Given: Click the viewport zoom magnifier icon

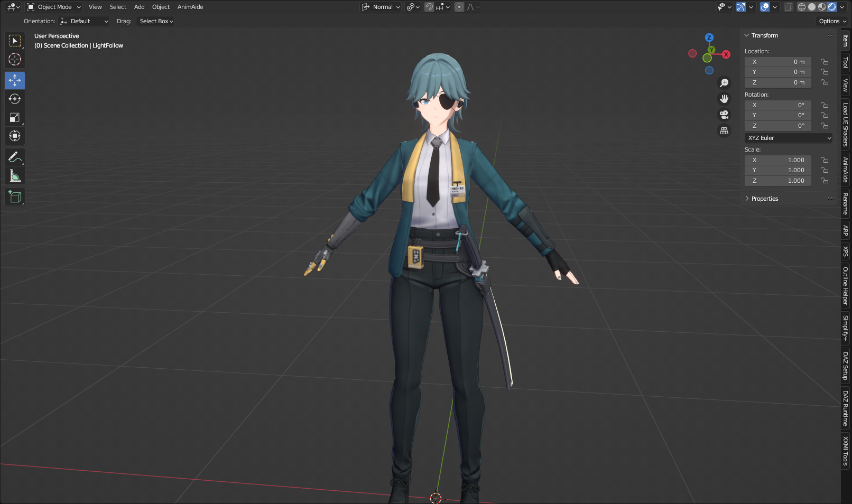Looking at the screenshot, I should click(x=724, y=83).
